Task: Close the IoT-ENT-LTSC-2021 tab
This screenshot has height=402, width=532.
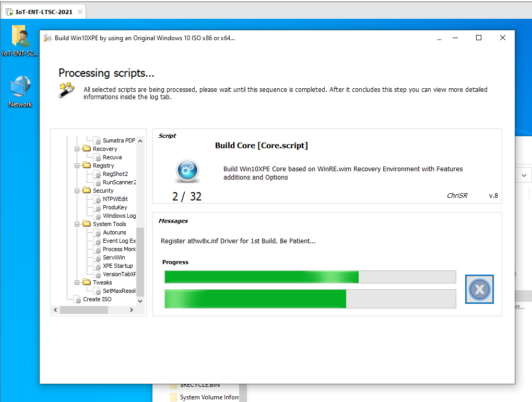Action: (80, 12)
